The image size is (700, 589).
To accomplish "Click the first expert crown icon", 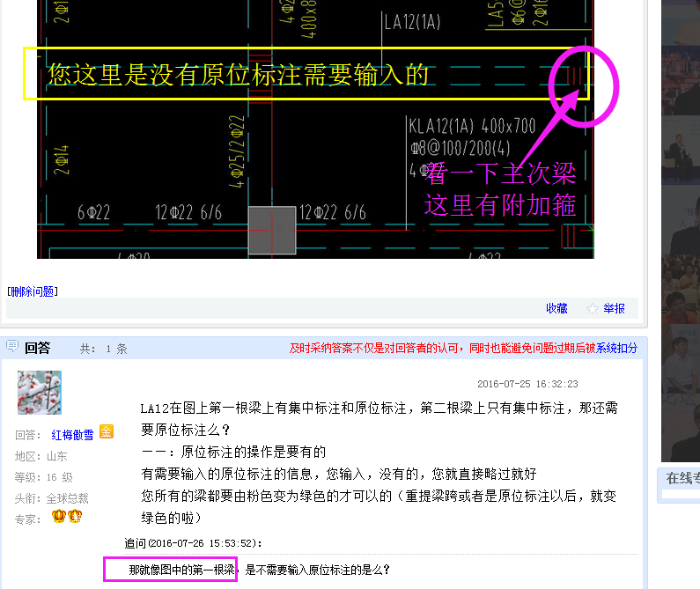I will [x=58, y=516].
